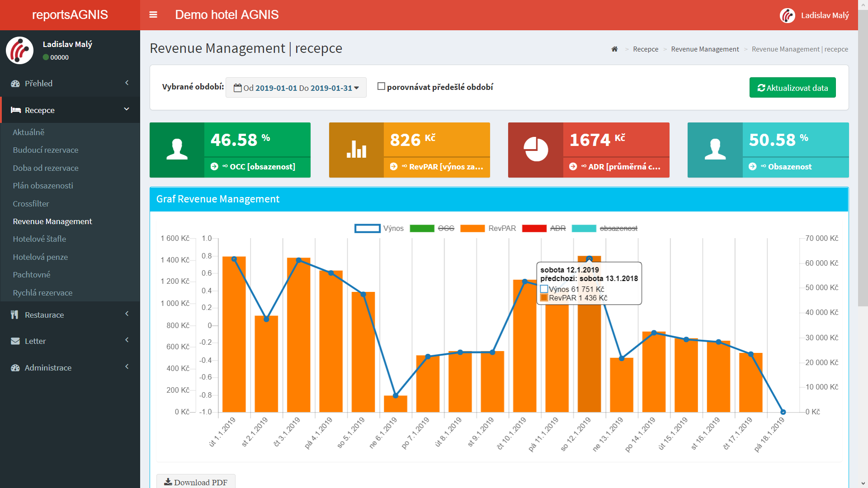Click the arrow icon beside Obsazenost link
Screen dimensions: 868x488
(x=752, y=167)
